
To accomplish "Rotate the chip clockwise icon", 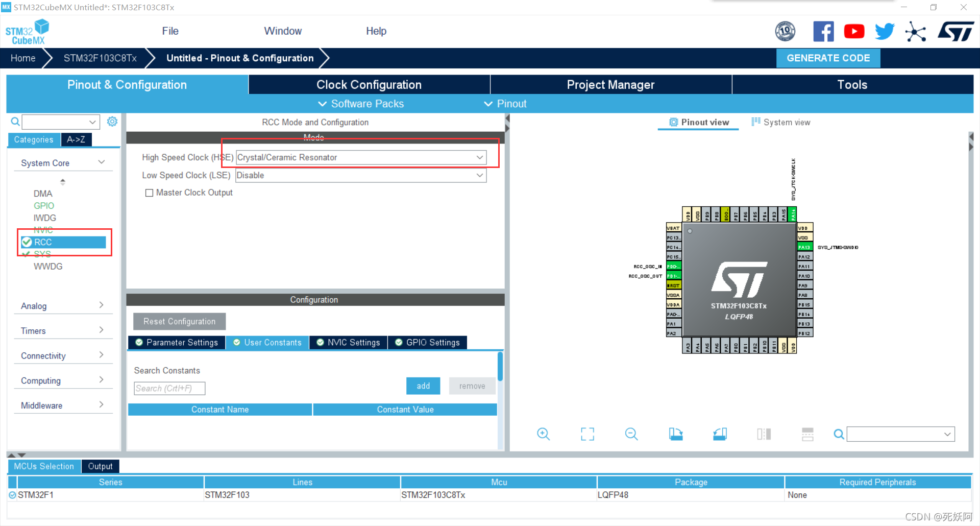I will tap(676, 434).
